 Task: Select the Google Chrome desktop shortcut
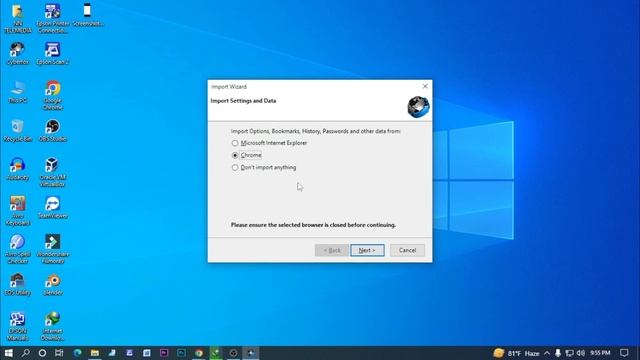pos(53,95)
